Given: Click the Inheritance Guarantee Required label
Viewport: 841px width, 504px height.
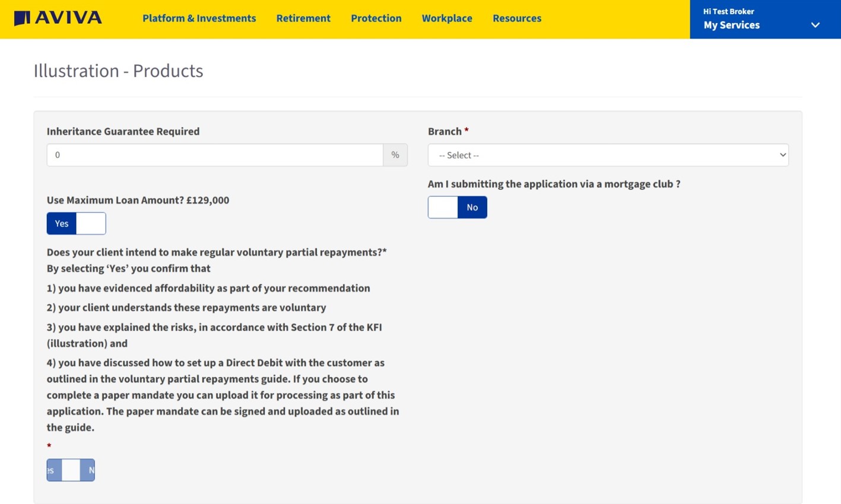Looking at the screenshot, I should click(x=123, y=131).
